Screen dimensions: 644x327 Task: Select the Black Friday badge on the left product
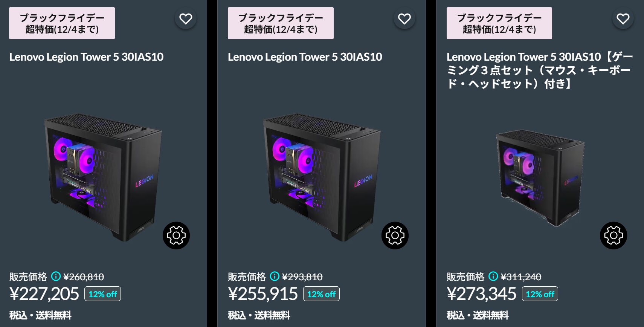62,23
